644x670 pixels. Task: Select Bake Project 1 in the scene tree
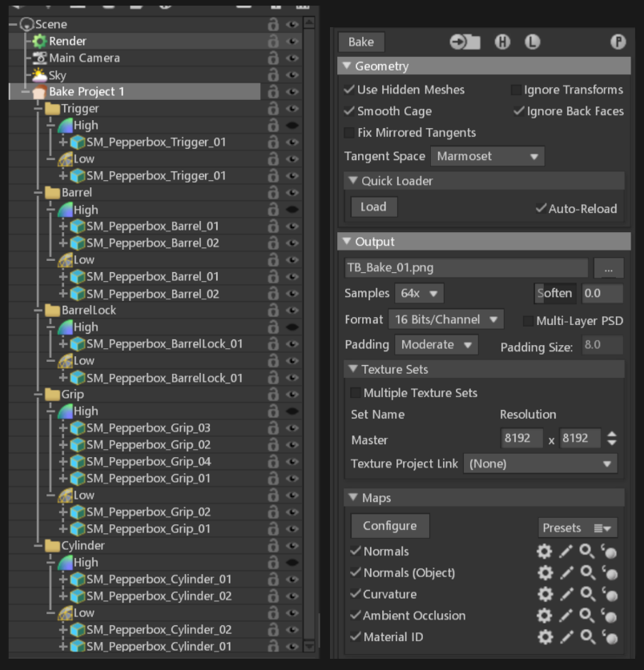click(x=87, y=91)
